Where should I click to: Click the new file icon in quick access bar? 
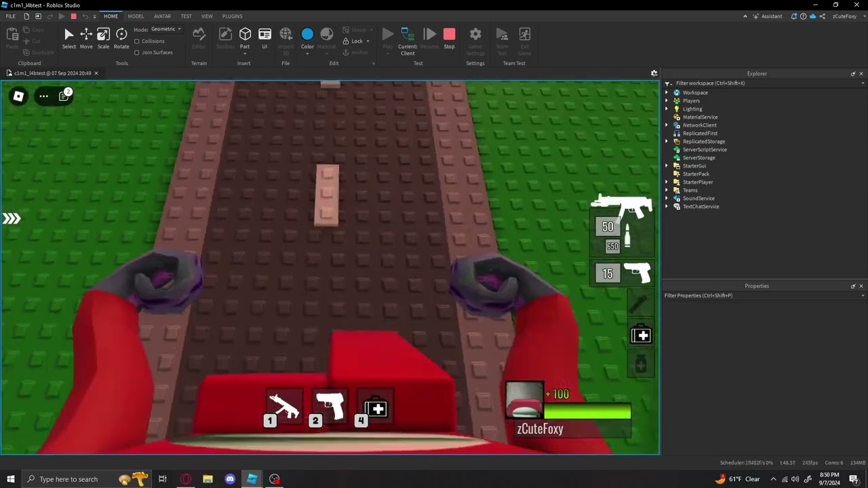pos(26,16)
